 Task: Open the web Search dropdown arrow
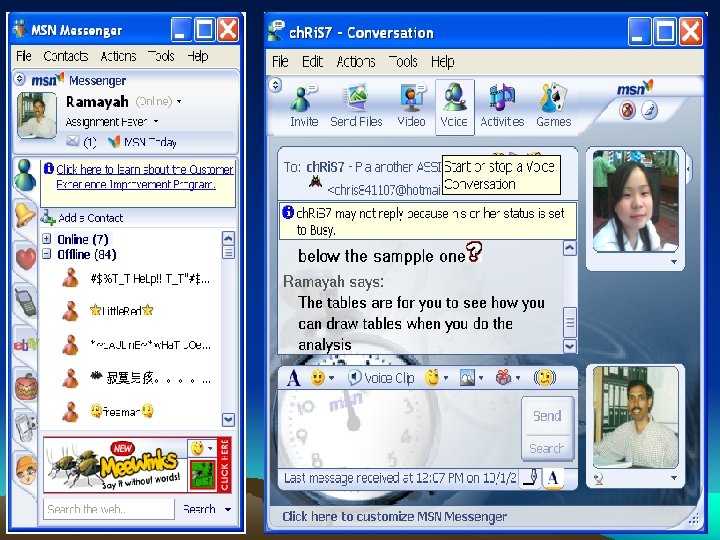pos(228,509)
